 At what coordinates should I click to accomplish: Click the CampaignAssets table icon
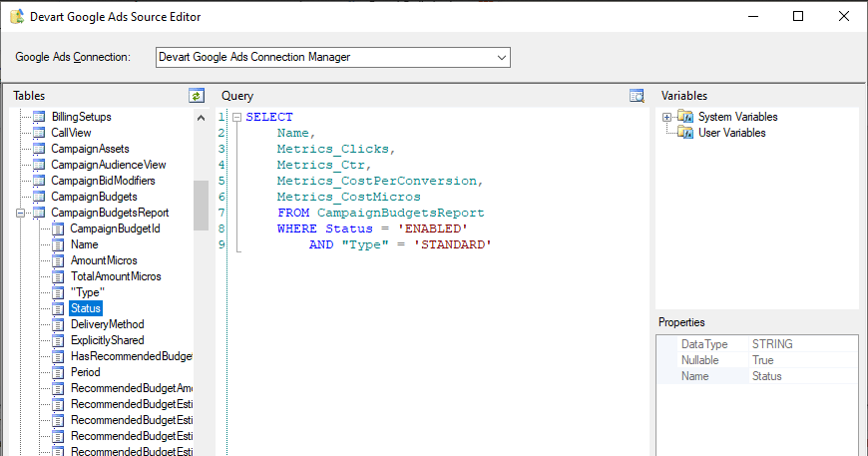[x=39, y=149]
